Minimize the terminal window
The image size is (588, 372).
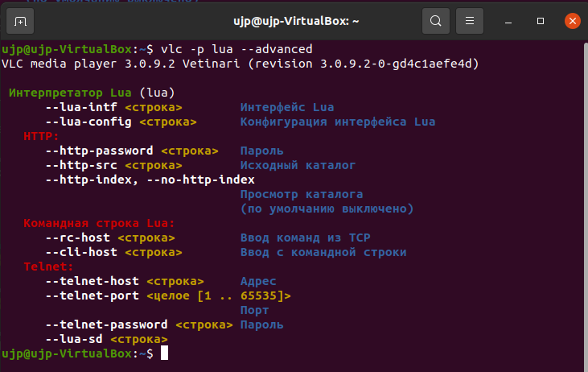508,21
